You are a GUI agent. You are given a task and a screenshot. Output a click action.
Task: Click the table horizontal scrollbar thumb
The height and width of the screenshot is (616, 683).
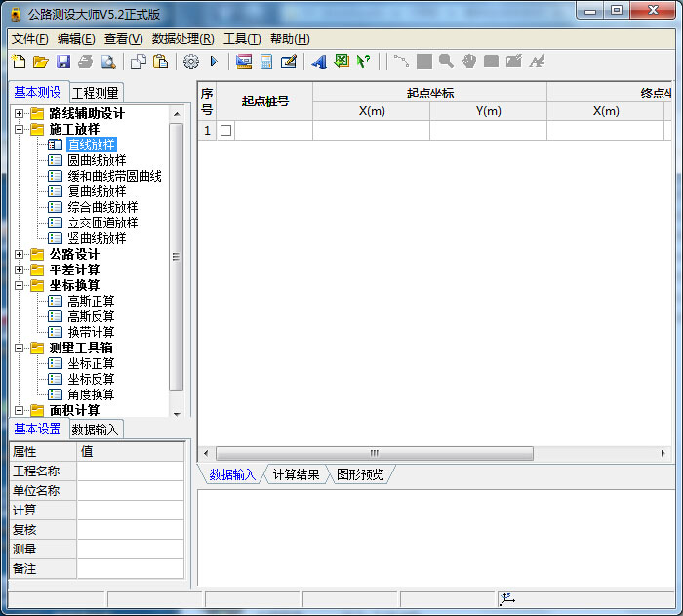click(374, 453)
